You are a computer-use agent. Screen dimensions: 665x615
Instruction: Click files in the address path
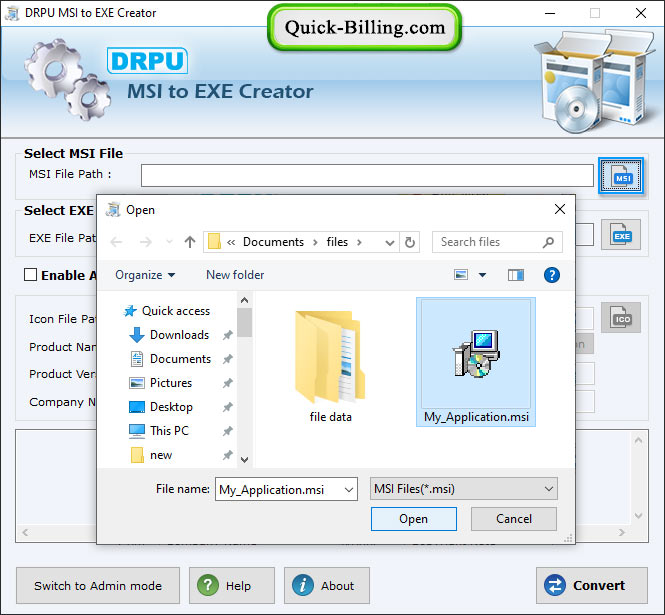[x=337, y=242]
